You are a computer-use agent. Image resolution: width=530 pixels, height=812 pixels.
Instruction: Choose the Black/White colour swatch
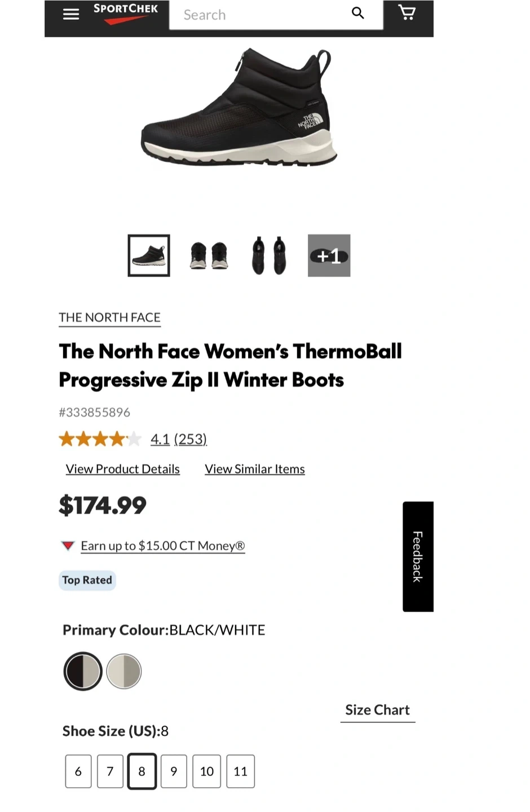(x=83, y=671)
